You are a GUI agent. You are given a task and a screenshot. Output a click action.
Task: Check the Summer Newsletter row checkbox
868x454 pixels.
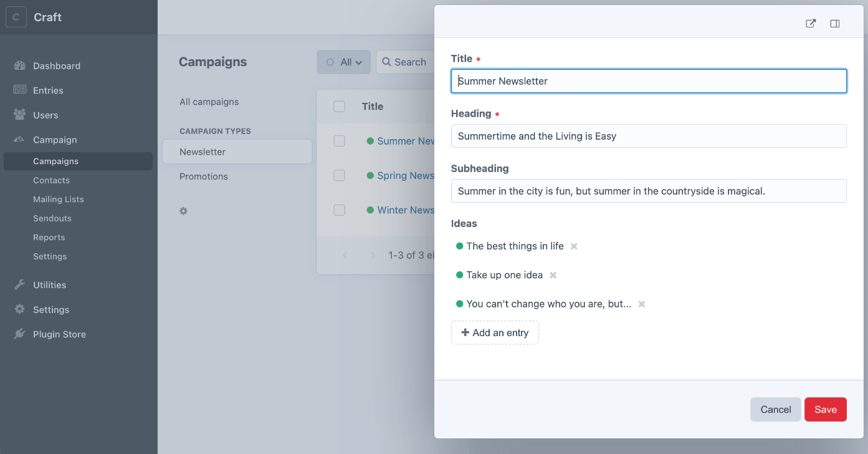coord(340,141)
